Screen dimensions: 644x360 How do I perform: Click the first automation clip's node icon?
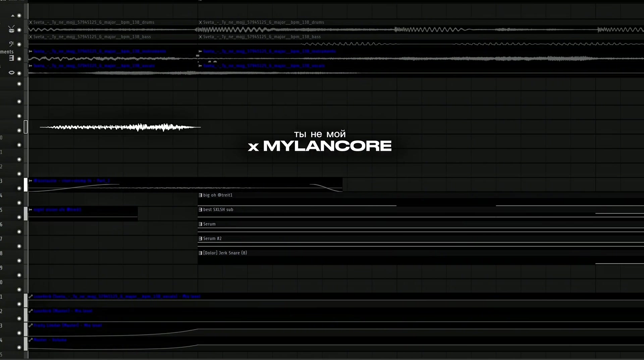coord(31,297)
